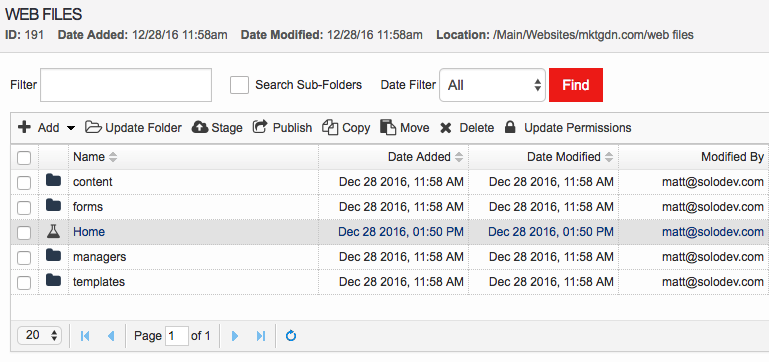This screenshot has height=362, width=769.
Task: Open the forms folder icon
Action: click(x=53, y=206)
